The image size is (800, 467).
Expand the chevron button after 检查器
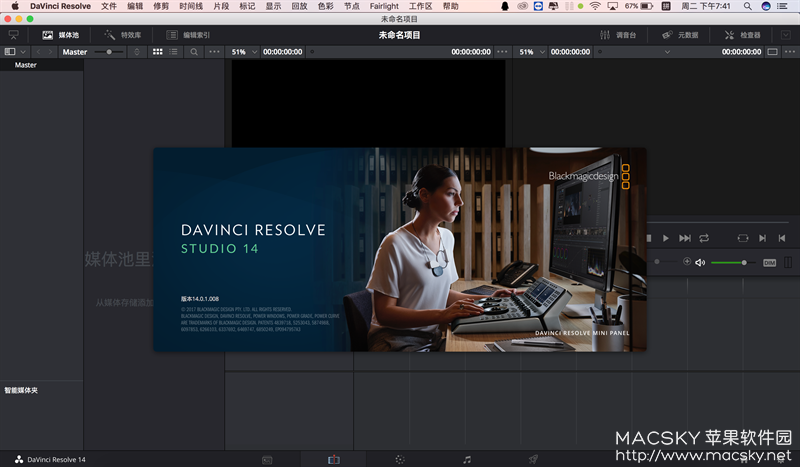tap(786, 35)
